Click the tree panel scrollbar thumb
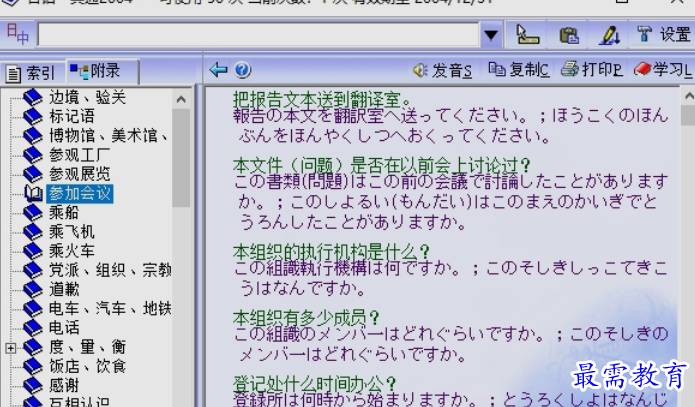 [x=181, y=157]
